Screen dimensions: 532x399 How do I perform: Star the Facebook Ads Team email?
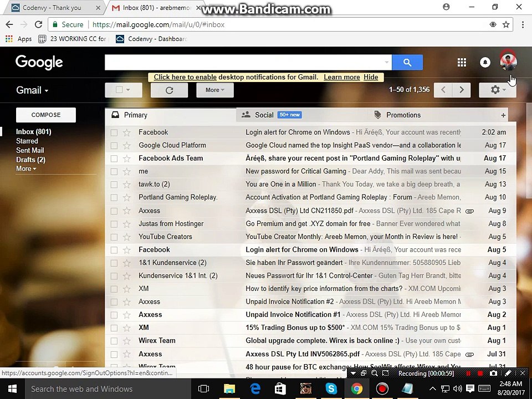[x=126, y=158]
